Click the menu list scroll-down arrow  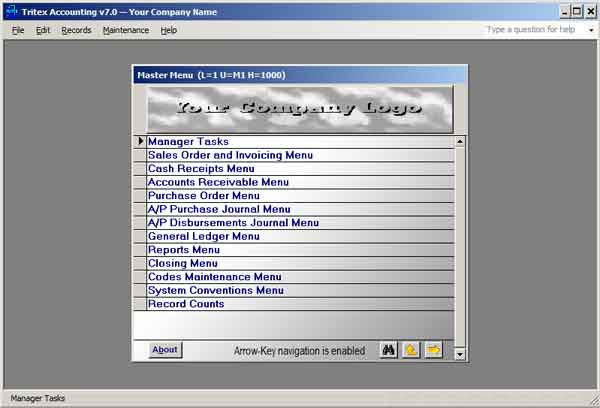[x=460, y=354]
